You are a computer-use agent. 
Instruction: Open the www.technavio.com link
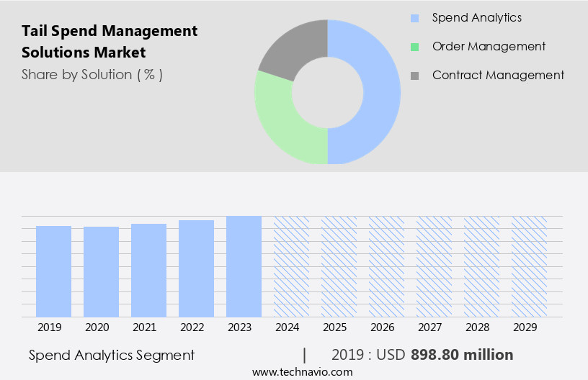click(302, 371)
